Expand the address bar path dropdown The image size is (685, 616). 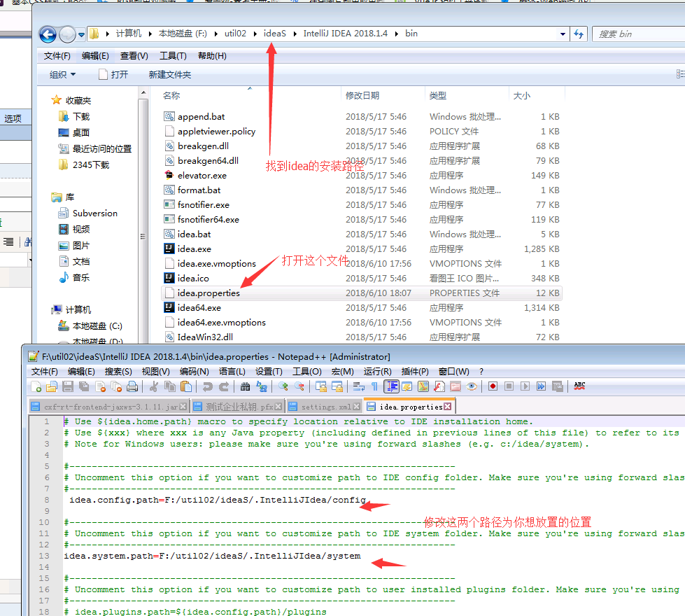coord(563,34)
